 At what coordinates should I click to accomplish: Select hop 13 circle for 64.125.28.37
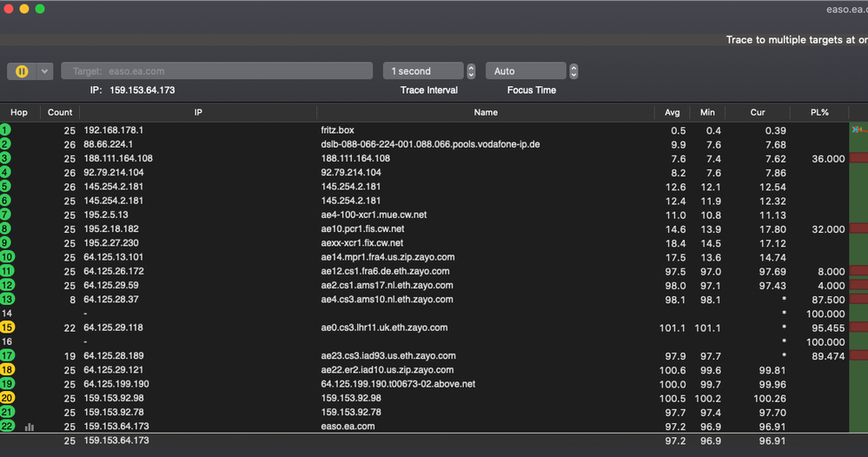[x=7, y=299]
